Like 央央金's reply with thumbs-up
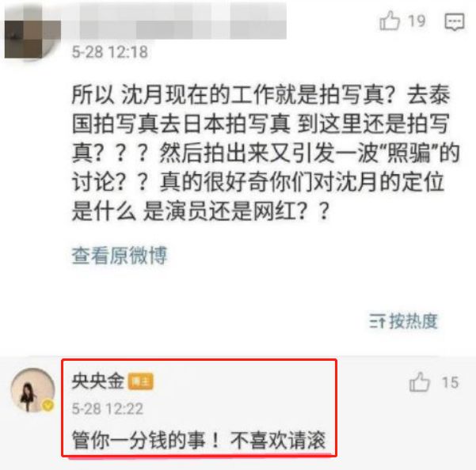This screenshot has width=476, height=470. (x=419, y=381)
